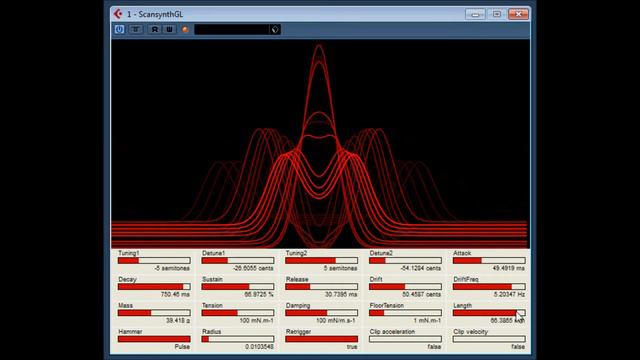Toggle the Retrigger bar
Viewport: 640px width, 360px height.
[322, 339]
